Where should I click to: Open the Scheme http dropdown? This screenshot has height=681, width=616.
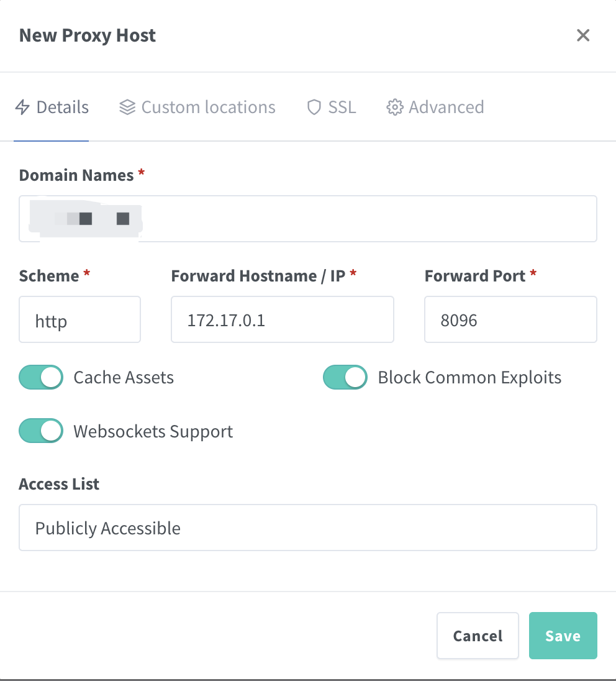[79, 319]
